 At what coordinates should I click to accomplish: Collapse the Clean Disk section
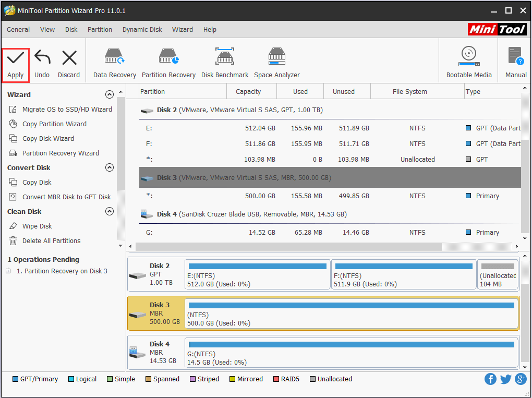pos(109,211)
